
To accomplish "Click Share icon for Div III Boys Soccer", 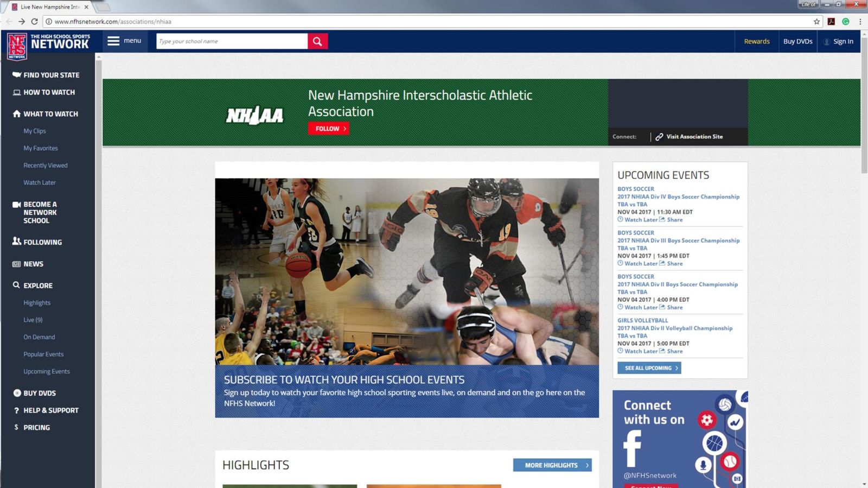I will (x=662, y=263).
